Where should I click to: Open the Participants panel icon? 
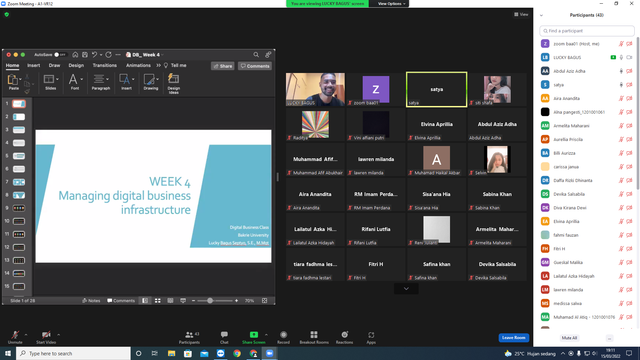click(189, 335)
